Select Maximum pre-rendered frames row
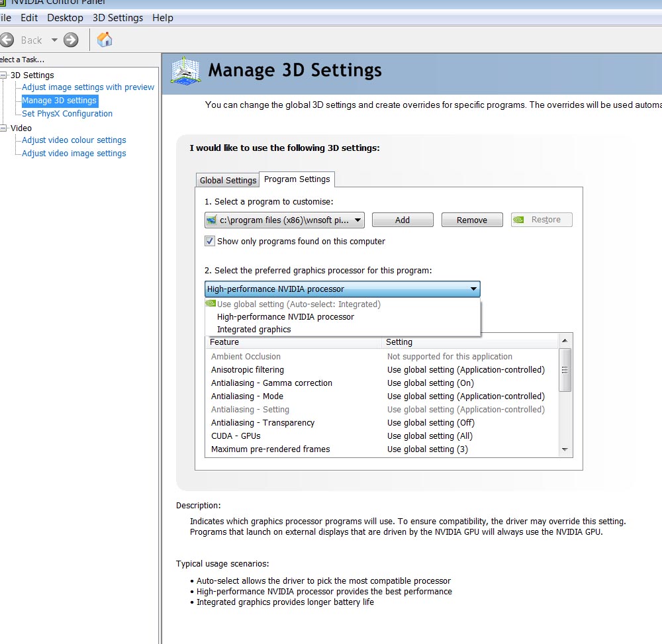The height and width of the screenshot is (644, 662). (382, 449)
